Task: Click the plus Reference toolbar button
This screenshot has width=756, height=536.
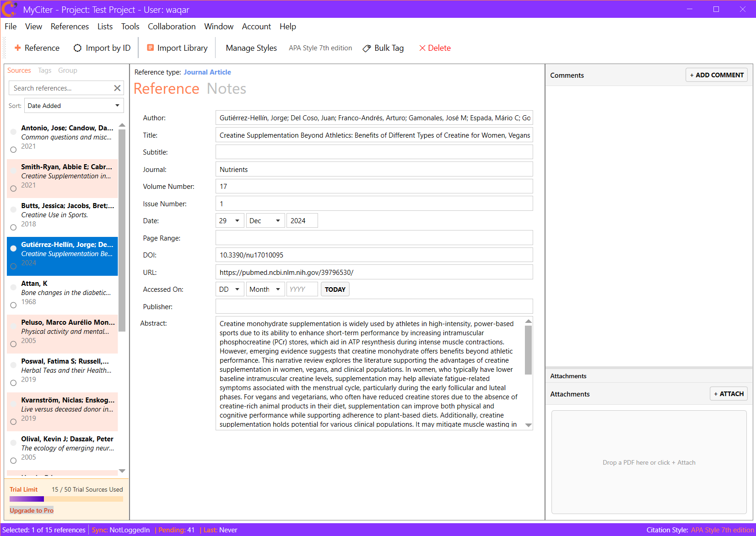Action: pyautogui.click(x=37, y=48)
